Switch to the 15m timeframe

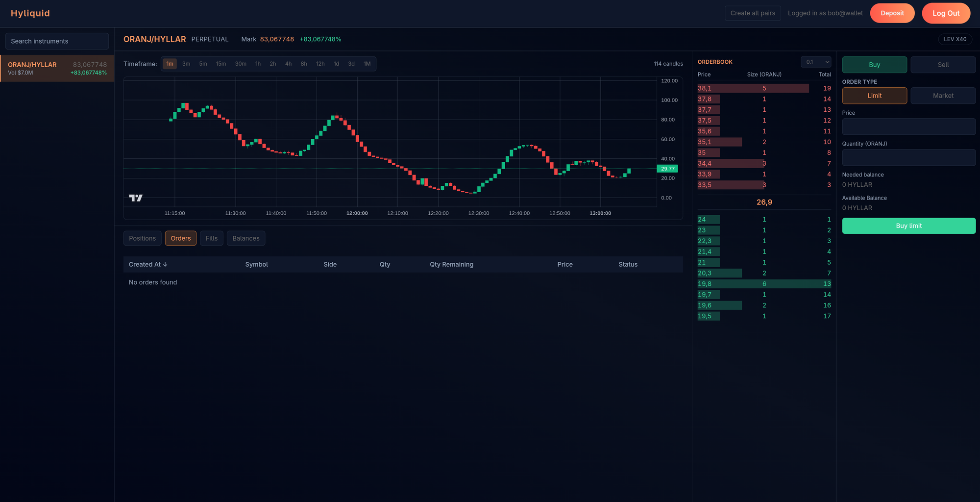(221, 63)
